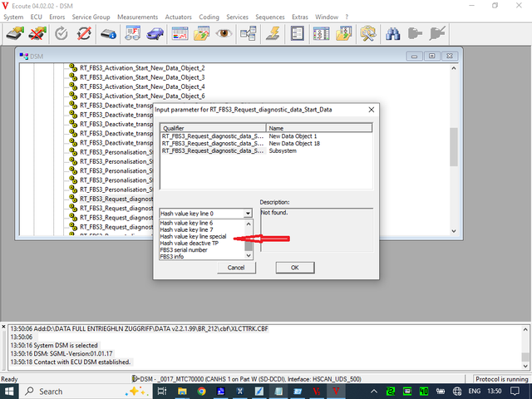Image resolution: width=532 pixels, height=399 pixels.
Task: Open the wrench and tools settings icon
Action: (368, 33)
